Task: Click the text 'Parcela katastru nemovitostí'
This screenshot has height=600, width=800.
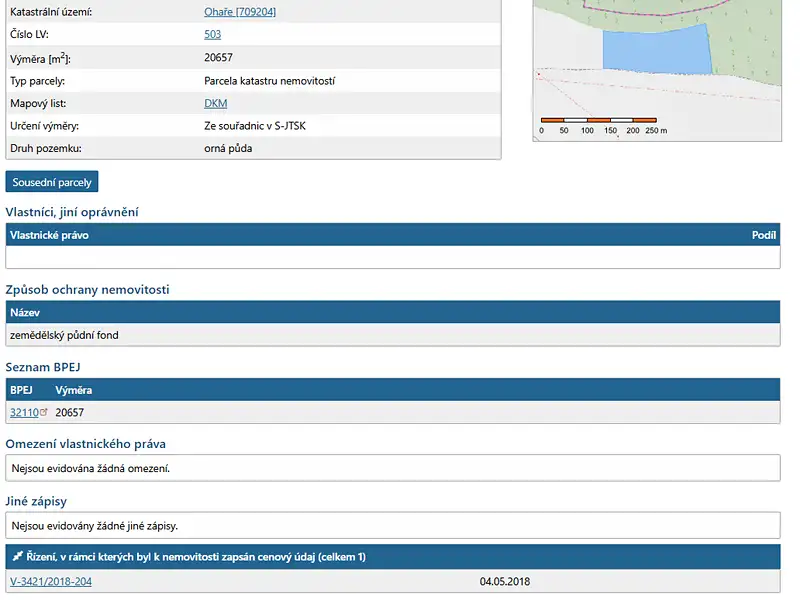Action: (269, 81)
